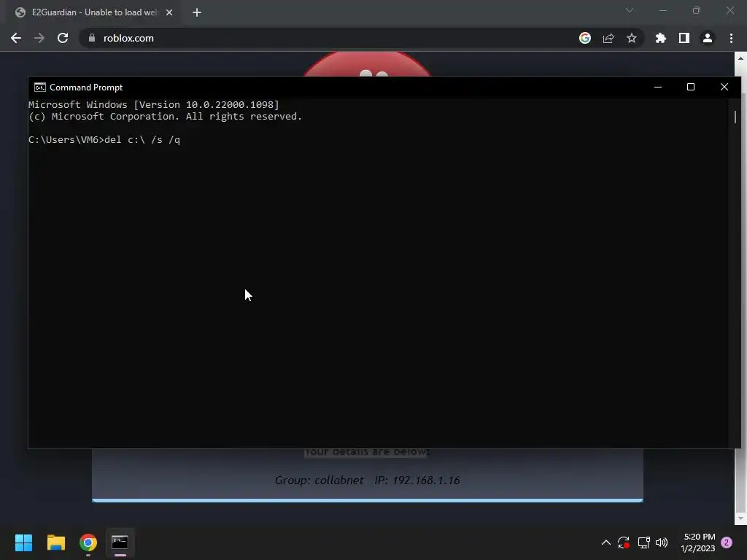Click down arrow on browser page scrollbar
This screenshot has height=560, width=747.
(x=740, y=518)
